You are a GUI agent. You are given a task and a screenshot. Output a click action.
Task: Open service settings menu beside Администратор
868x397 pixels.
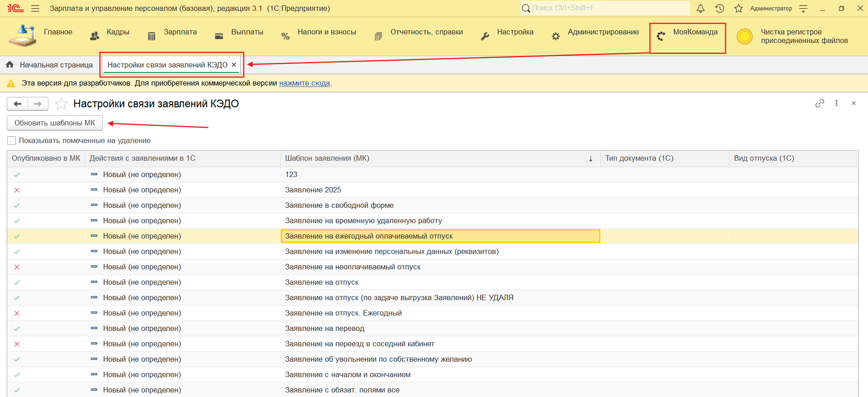point(803,8)
